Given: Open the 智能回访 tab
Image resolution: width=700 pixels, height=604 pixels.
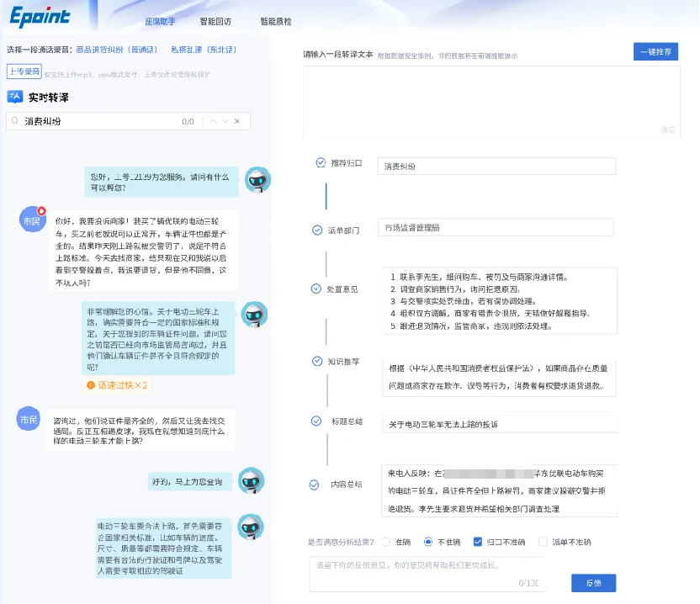Looking at the screenshot, I should pos(215,21).
